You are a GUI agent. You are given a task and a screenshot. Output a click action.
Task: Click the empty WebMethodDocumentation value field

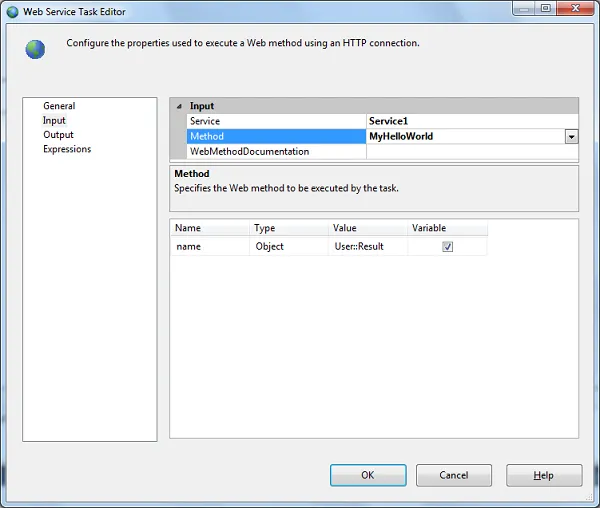(472, 152)
